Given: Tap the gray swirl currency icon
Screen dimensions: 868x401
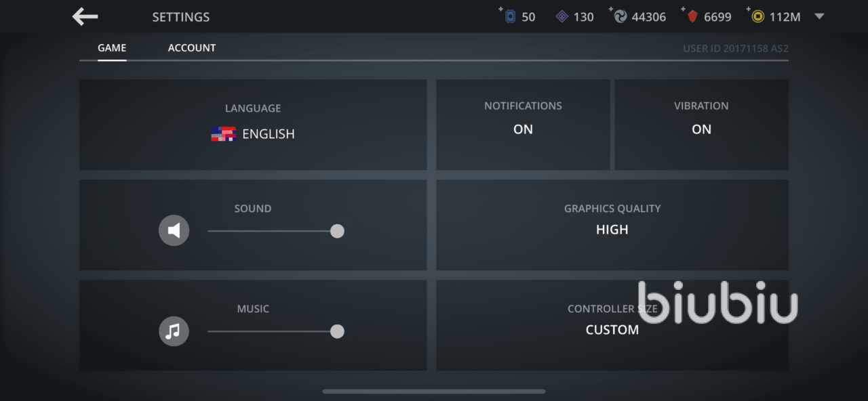Looking at the screenshot, I should pos(620,17).
